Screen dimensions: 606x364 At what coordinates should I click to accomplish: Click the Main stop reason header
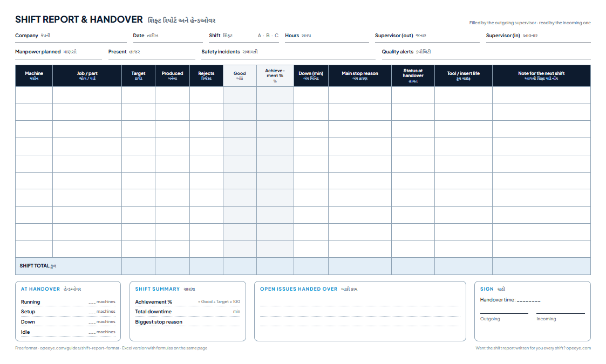click(360, 75)
